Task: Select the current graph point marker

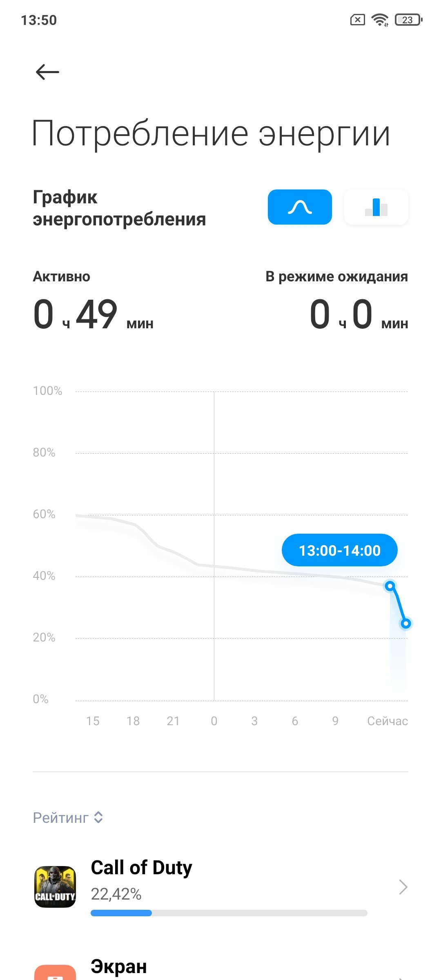Action: (406, 624)
